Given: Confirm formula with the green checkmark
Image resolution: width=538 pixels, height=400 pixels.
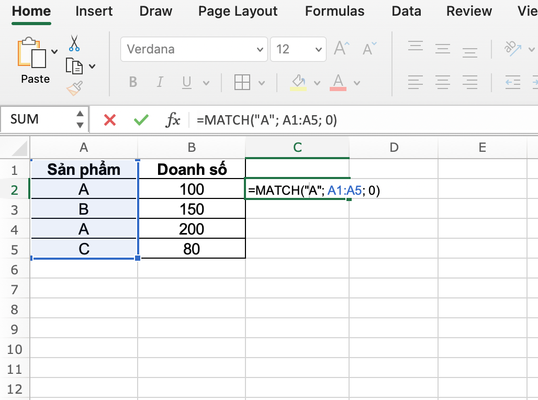Looking at the screenshot, I should click(x=141, y=120).
